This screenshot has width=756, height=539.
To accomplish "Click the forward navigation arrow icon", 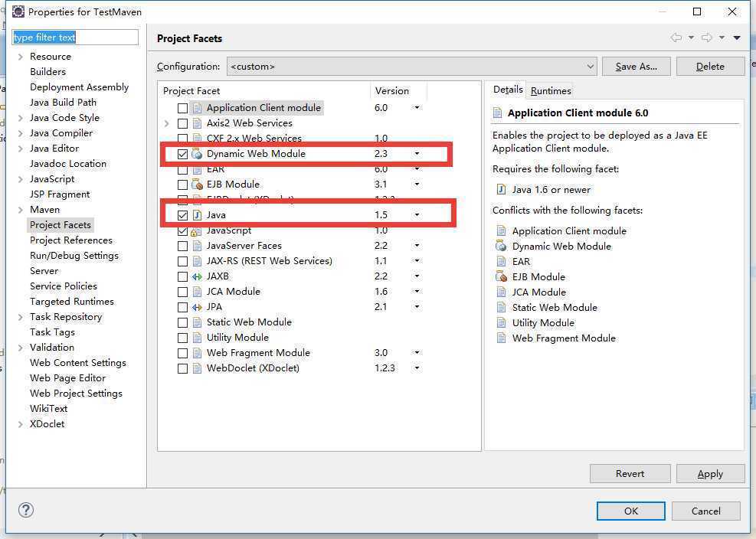I will click(707, 38).
